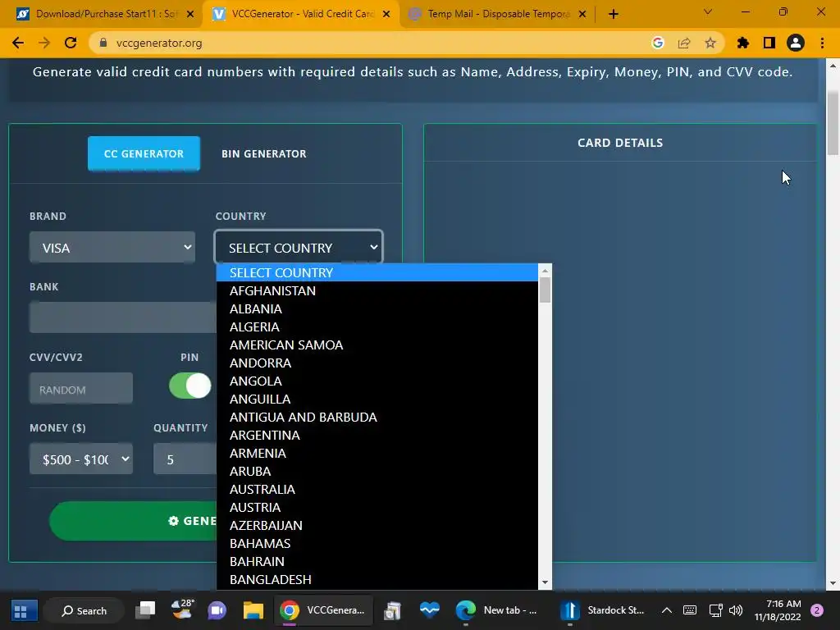Click the share page icon

(684, 43)
